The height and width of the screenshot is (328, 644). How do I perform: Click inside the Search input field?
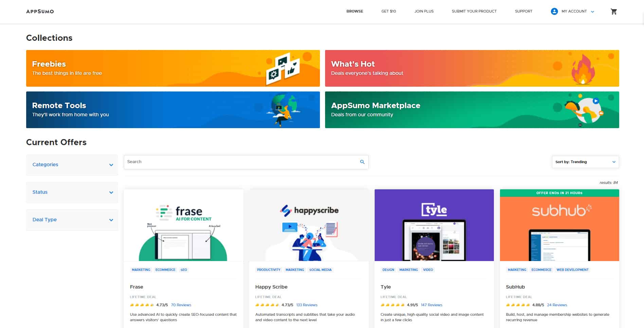238,162
